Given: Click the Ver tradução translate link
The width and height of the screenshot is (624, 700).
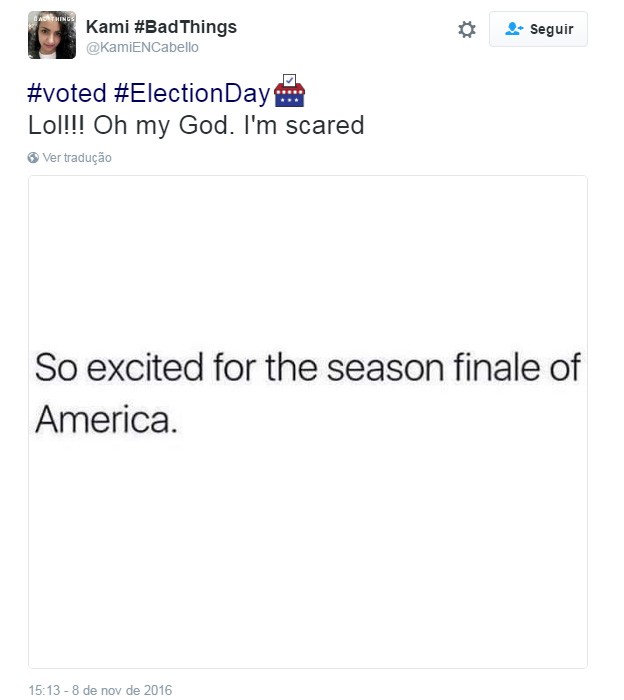Looking at the screenshot, I should tap(77, 158).
